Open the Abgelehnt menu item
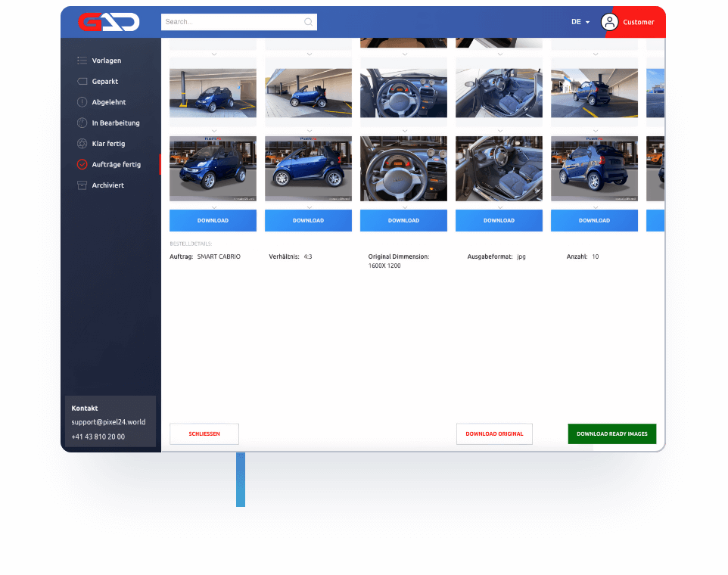Image resolution: width=728 pixels, height=575 pixels. (109, 102)
